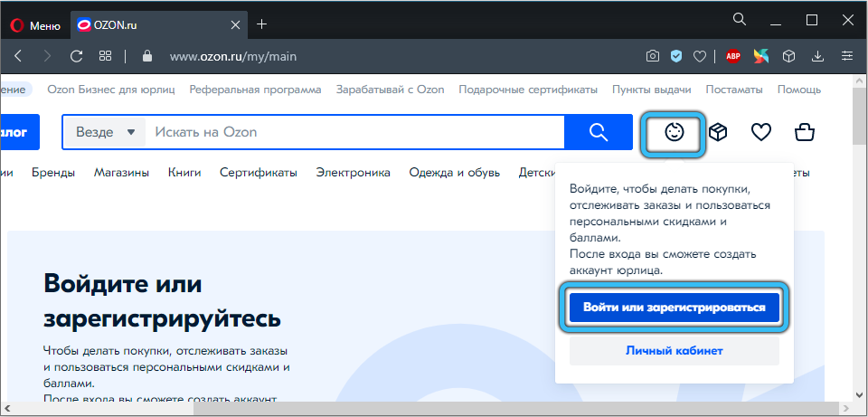868x417 pixels.
Task: Close the OZON.ru tab
Action: 235,25
